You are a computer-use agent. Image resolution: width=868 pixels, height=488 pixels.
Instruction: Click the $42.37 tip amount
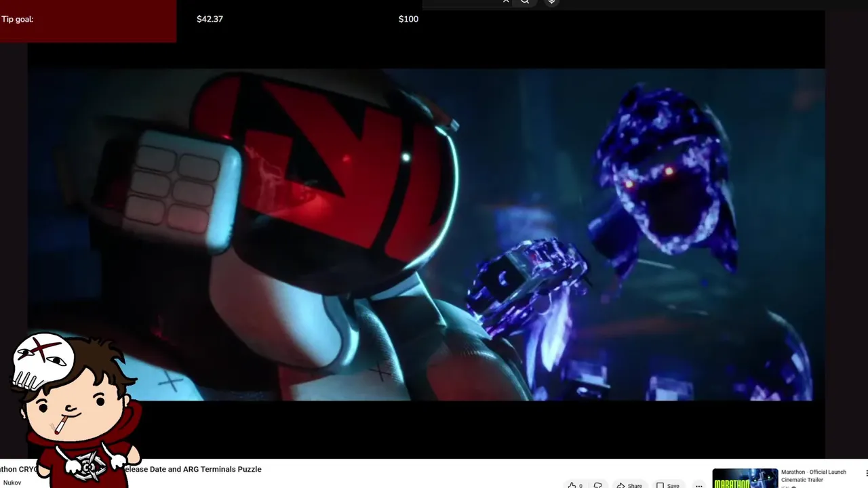(210, 19)
